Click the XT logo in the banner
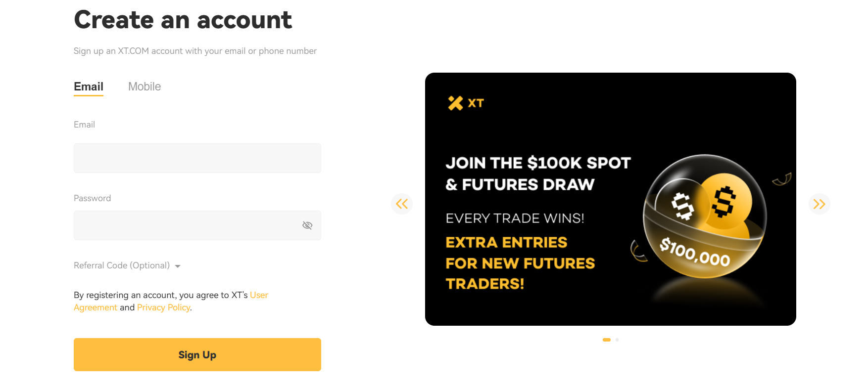The width and height of the screenshot is (868, 388). point(466,103)
